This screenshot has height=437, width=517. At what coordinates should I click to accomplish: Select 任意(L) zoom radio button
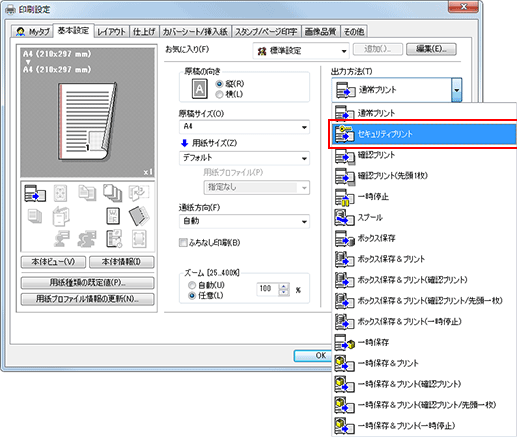click(192, 296)
